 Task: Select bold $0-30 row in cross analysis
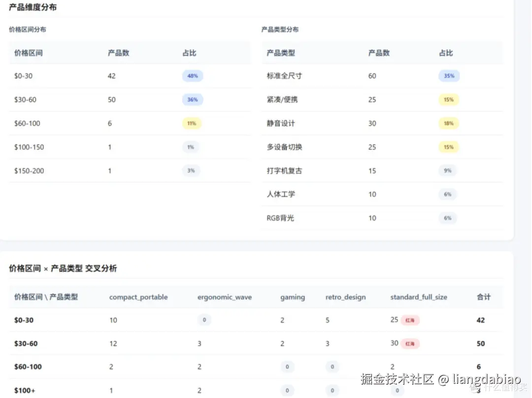[x=24, y=320]
